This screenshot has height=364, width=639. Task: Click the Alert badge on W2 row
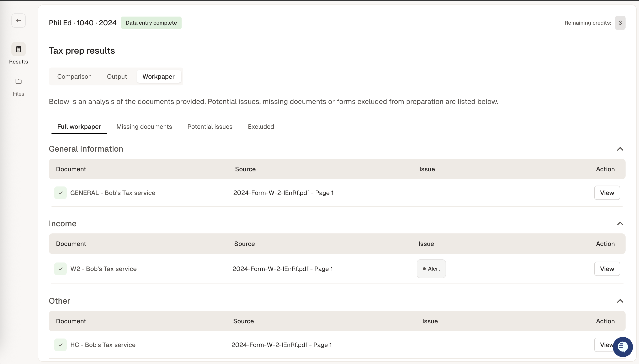click(431, 269)
